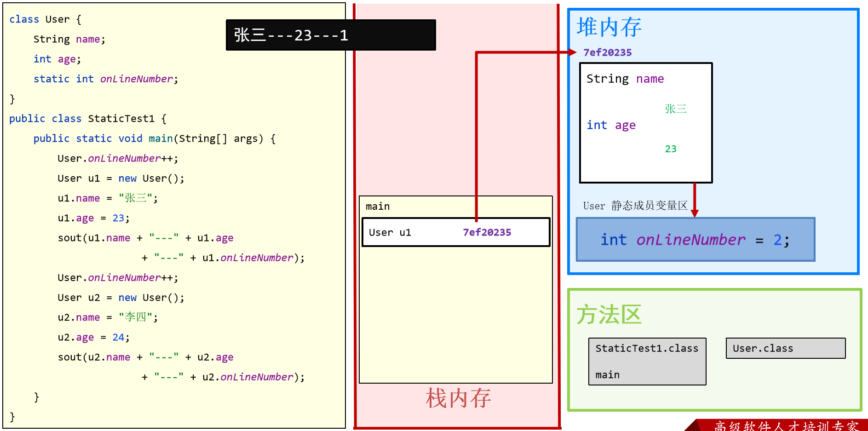Viewport: 868px width, 431px height.
Task: Click the 'static int onLineNumber;' declaration
Action: click(106, 79)
